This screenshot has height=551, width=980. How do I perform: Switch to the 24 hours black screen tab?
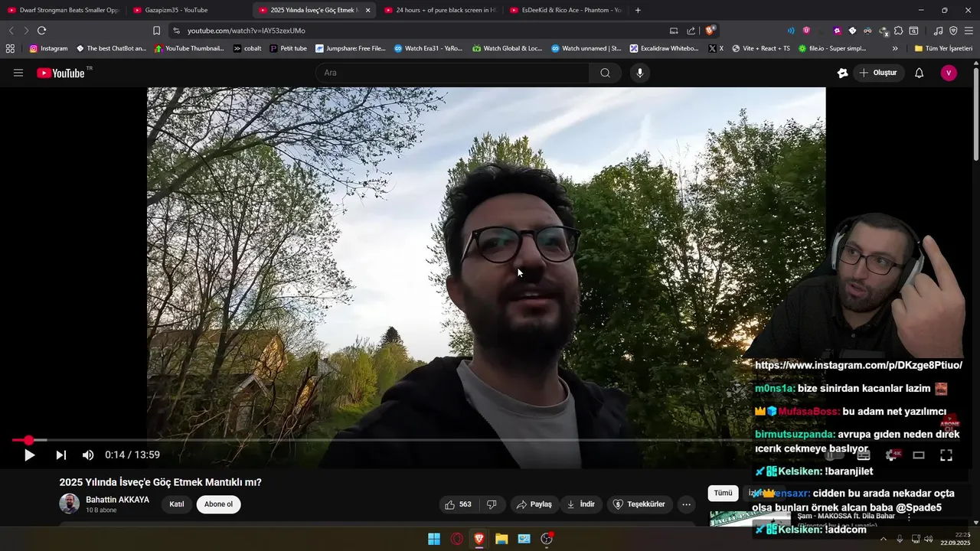439,10
